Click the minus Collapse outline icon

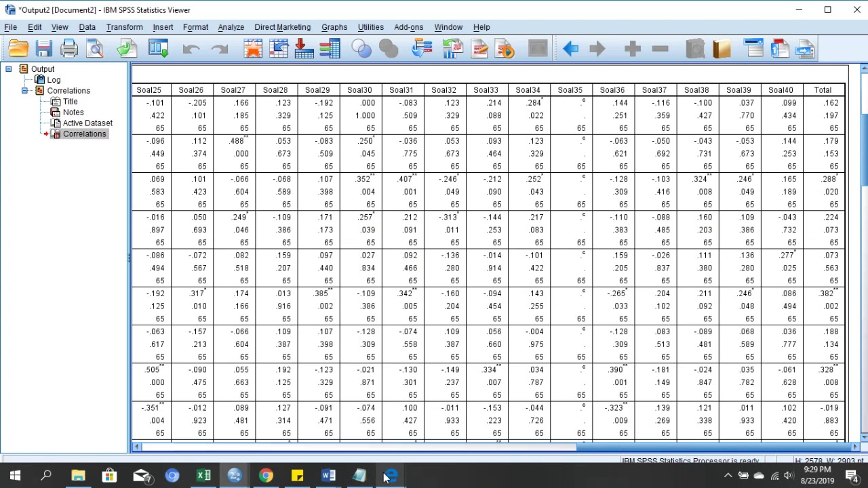pos(660,48)
